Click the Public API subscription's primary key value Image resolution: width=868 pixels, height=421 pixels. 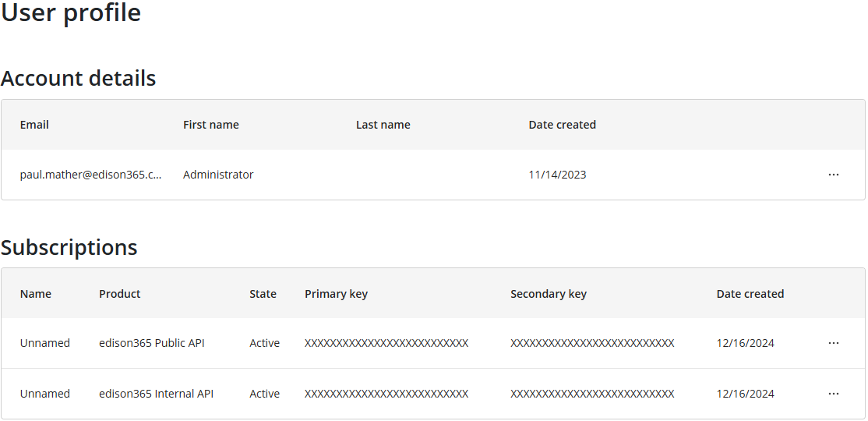point(386,343)
